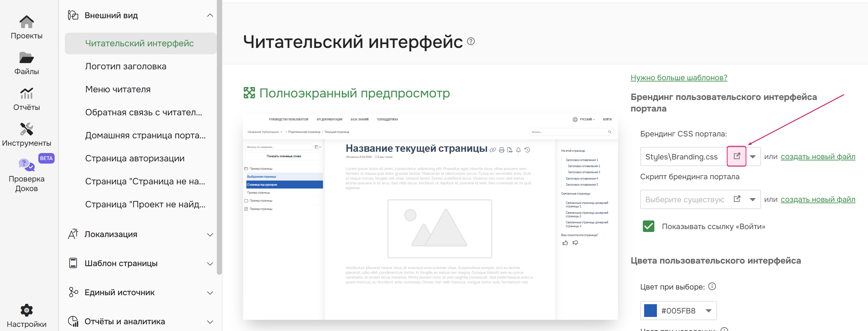
Task: Open Styles\Branding.css file in editor icon
Action: [737, 156]
